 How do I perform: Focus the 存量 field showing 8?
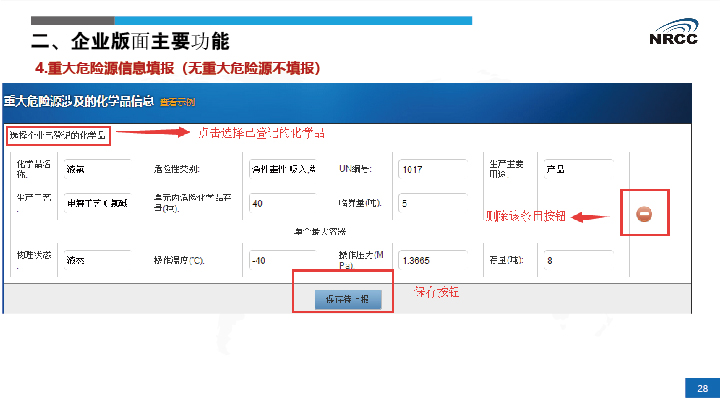[x=577, y=260]
